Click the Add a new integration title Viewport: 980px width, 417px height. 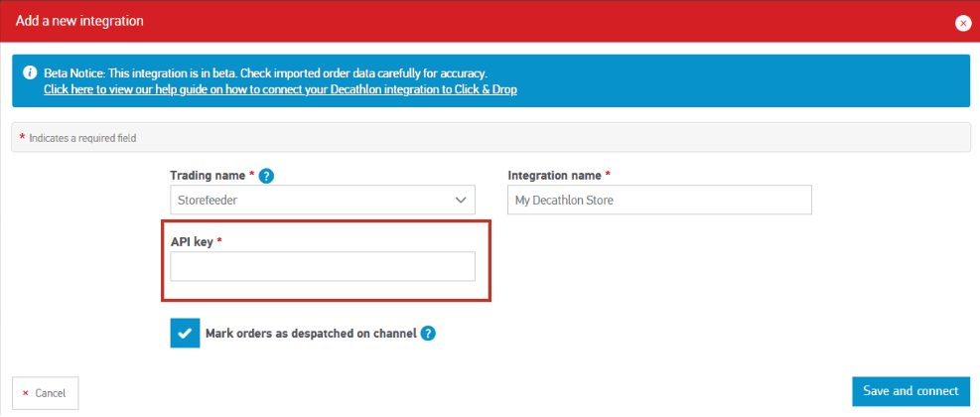click(x=79, y=20)
